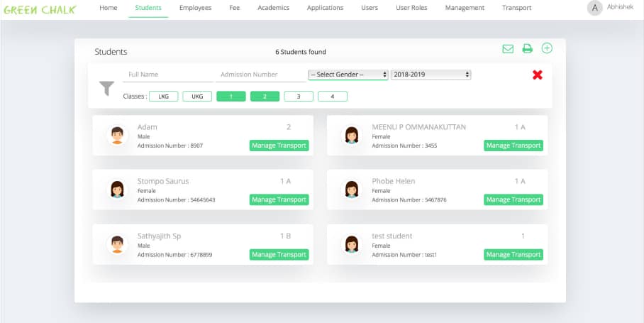Click MEENU P OMMANAKUTTAN's avatar icon

(351, 135)
